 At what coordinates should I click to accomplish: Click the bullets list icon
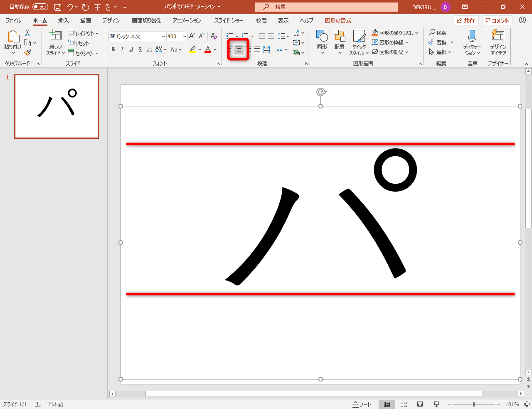(x=230, y=36)
